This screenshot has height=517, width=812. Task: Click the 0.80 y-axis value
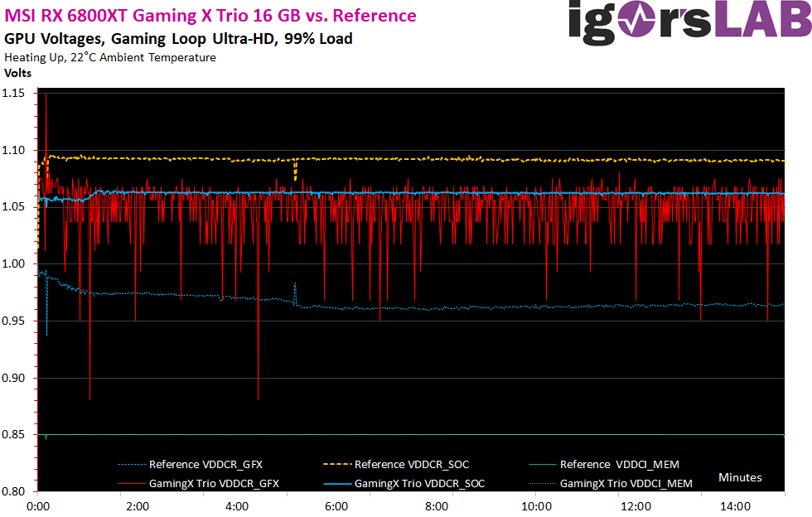(13, 491)
